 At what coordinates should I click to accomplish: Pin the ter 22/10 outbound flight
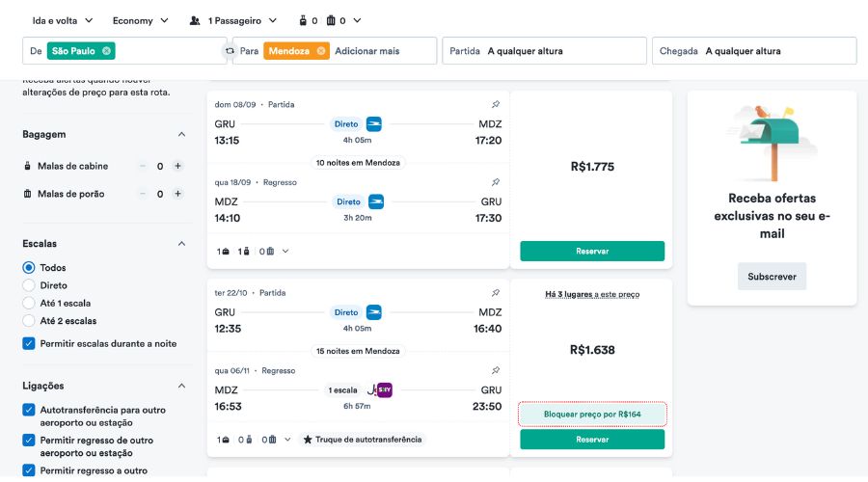click(x=496, y=293)
